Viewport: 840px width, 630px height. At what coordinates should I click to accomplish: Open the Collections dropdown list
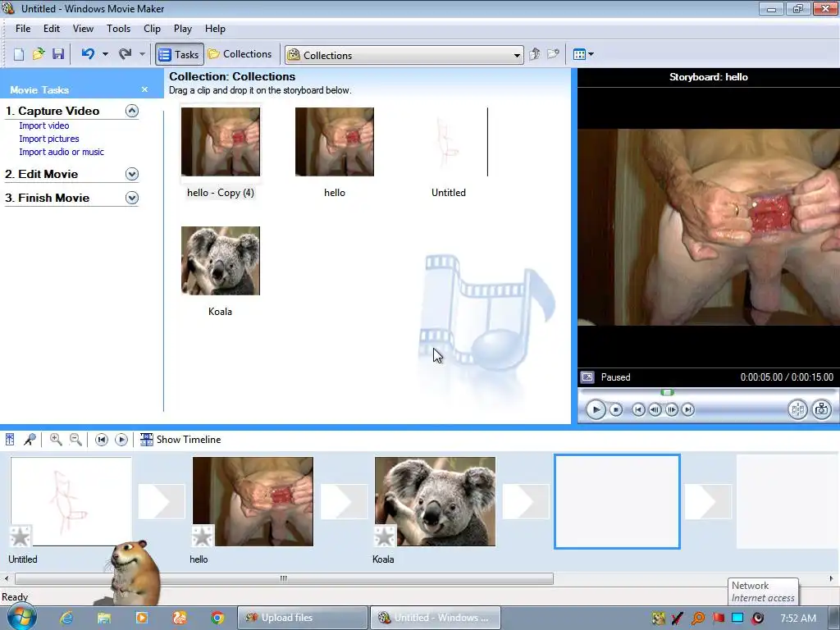coord(517,55)
